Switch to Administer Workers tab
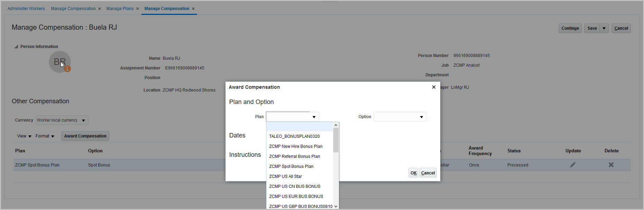The width and height of the screenshot is (644, 210). (26, 9)
